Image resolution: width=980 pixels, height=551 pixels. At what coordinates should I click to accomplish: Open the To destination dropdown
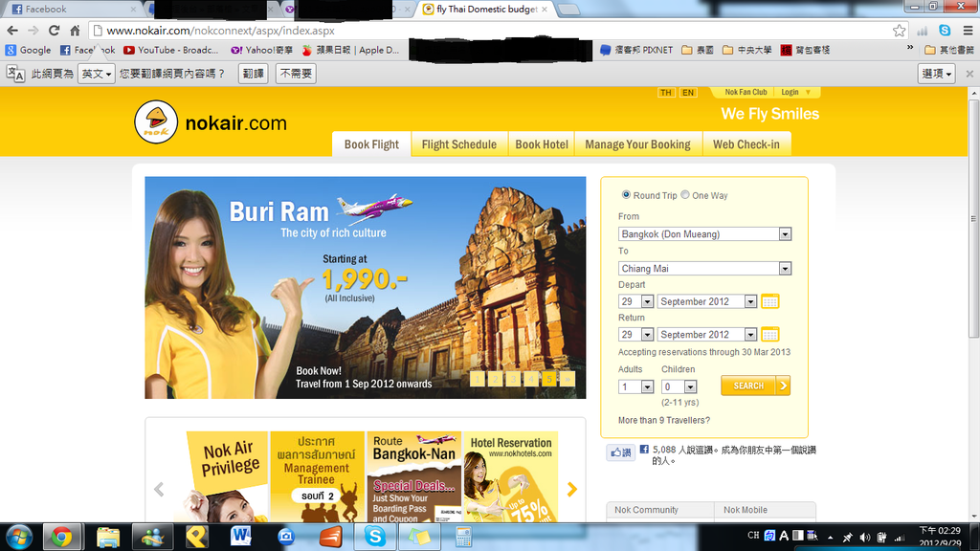(x=704, y=269)
